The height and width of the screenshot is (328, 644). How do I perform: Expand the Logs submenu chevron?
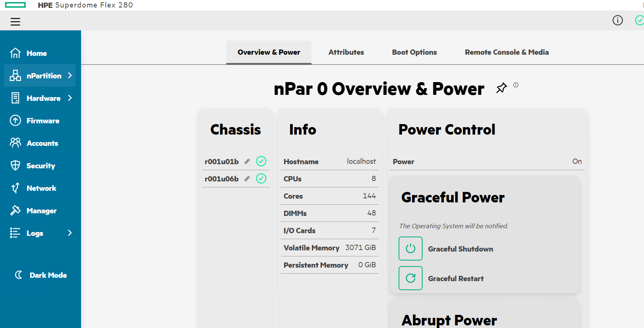(70, 233)
